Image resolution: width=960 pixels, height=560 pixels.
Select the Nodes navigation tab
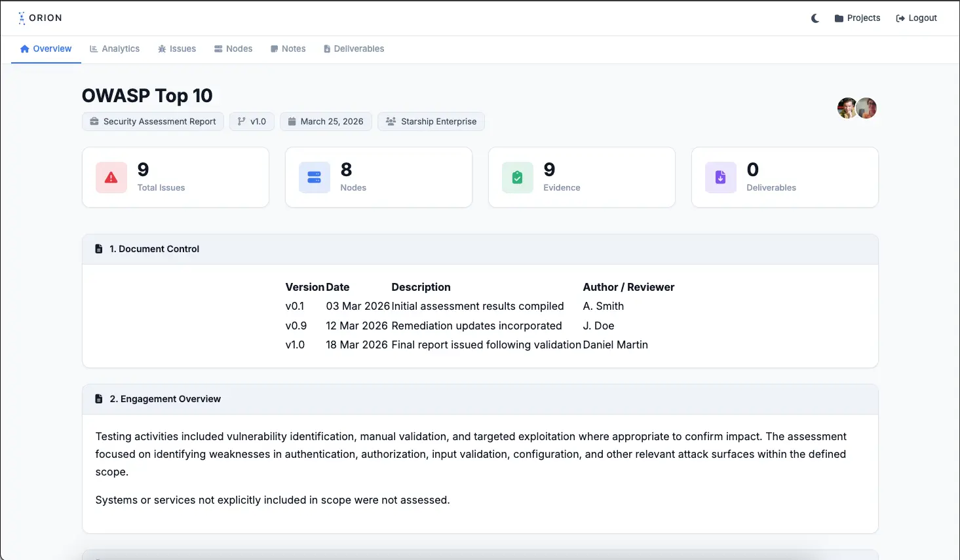[x=233, y=48]
